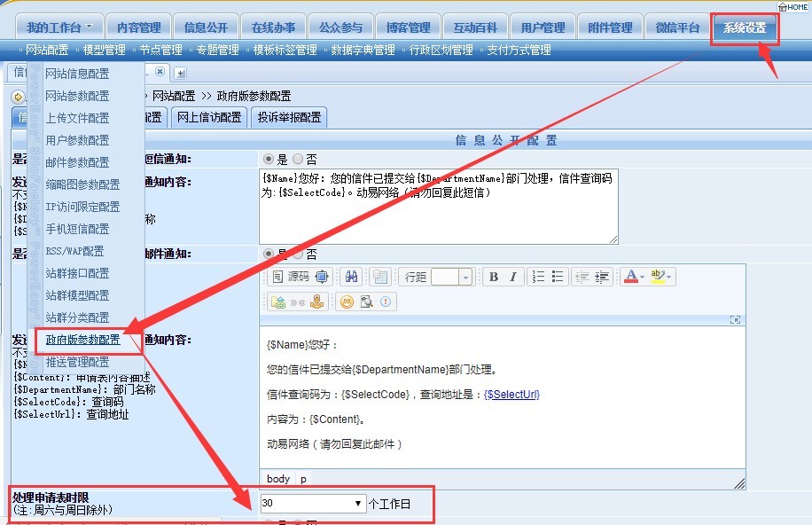This screenshot has width=812, height=525.
Task: Click the {$SelectUrl} link in the editor
Action: [511, 395]
